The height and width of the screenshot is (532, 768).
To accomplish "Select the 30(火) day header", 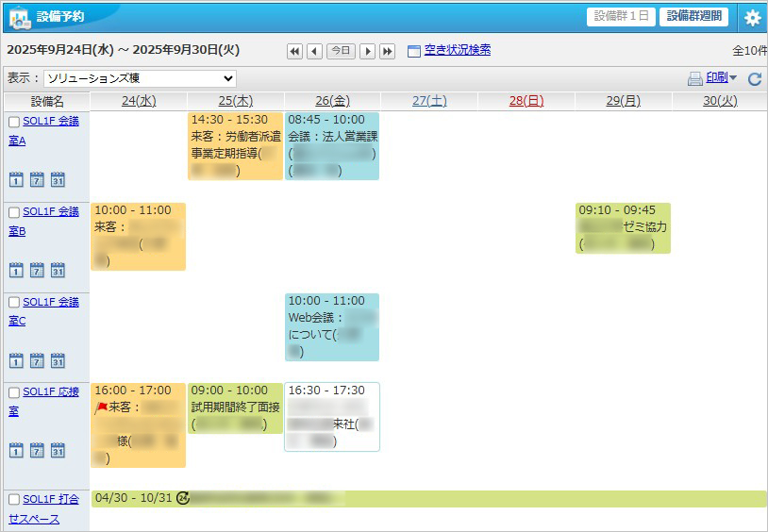I will coord(720,101).
